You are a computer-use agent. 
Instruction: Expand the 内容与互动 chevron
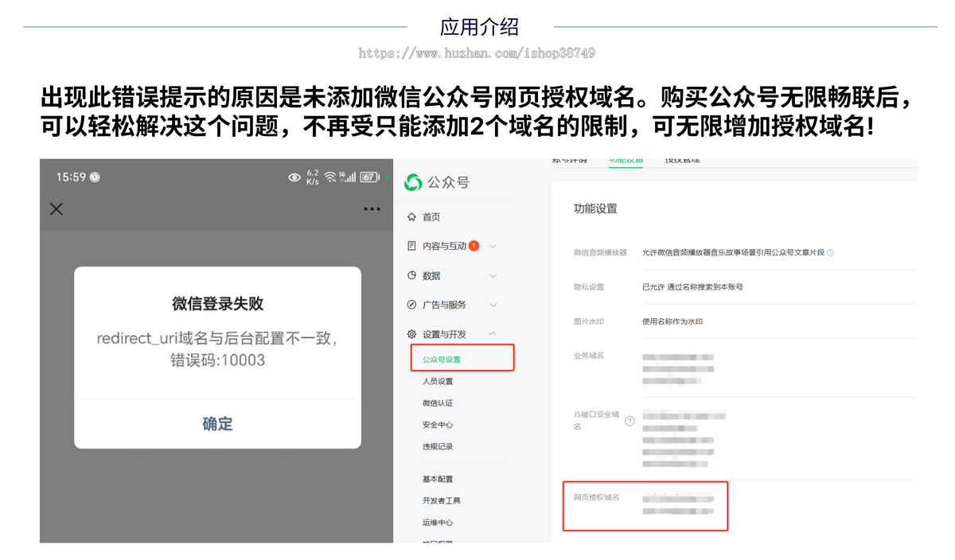click(x=493, y=247)
